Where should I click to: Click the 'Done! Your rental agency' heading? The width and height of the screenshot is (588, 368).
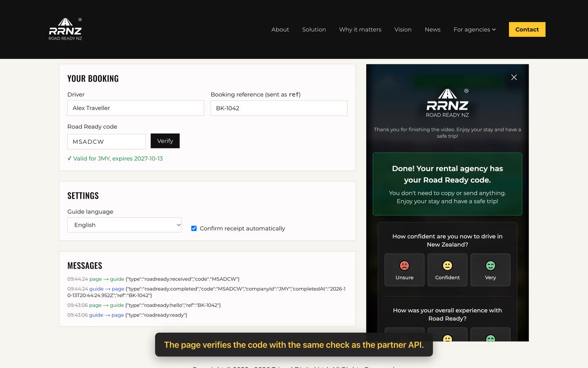(x=448, y=174)
